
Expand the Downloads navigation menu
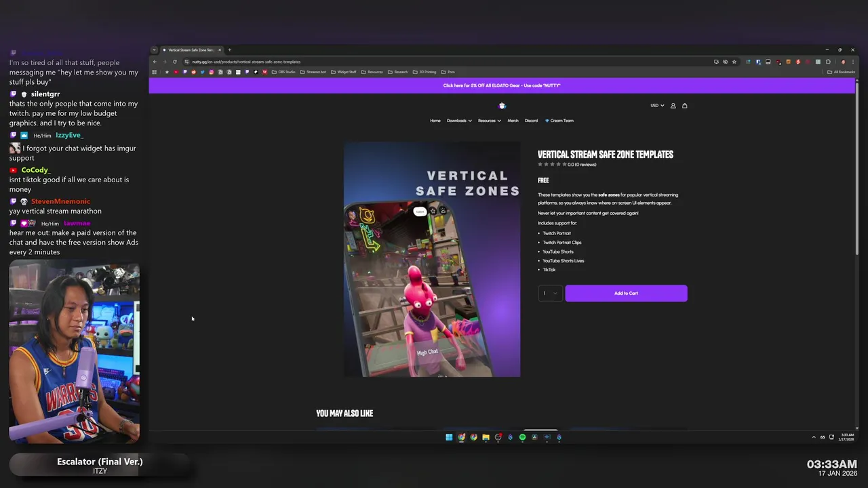[x=459, y=121]
